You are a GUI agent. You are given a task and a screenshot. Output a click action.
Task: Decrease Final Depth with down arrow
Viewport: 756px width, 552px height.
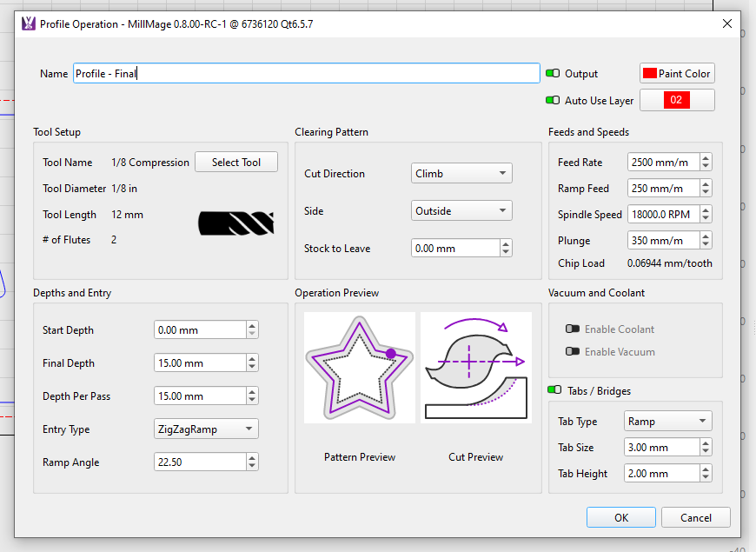pyautogui.click(x=252, y=367)
